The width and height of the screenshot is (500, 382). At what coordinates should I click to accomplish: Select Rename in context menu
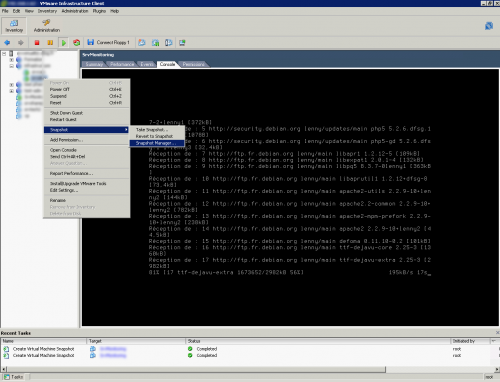point(87,200)
